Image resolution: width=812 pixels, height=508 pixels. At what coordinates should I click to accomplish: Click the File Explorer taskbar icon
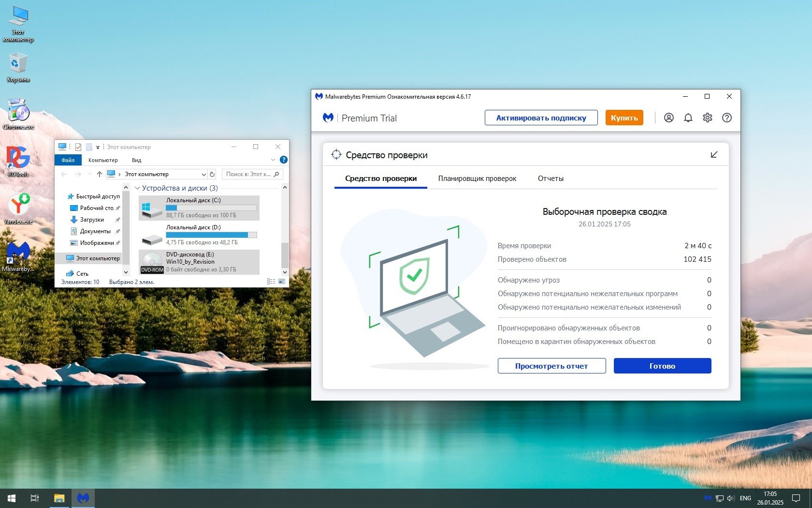coord(59,498)
